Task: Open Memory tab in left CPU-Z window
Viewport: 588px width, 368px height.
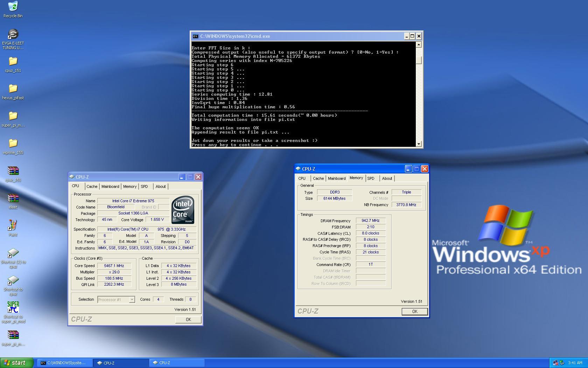Action: pyautogui.click(x=130, y=186)
